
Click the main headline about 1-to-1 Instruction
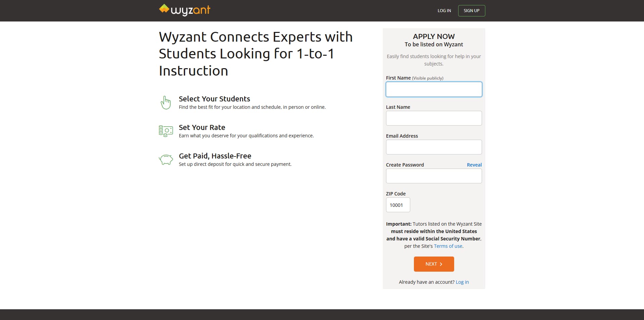[x=256, y=54]
